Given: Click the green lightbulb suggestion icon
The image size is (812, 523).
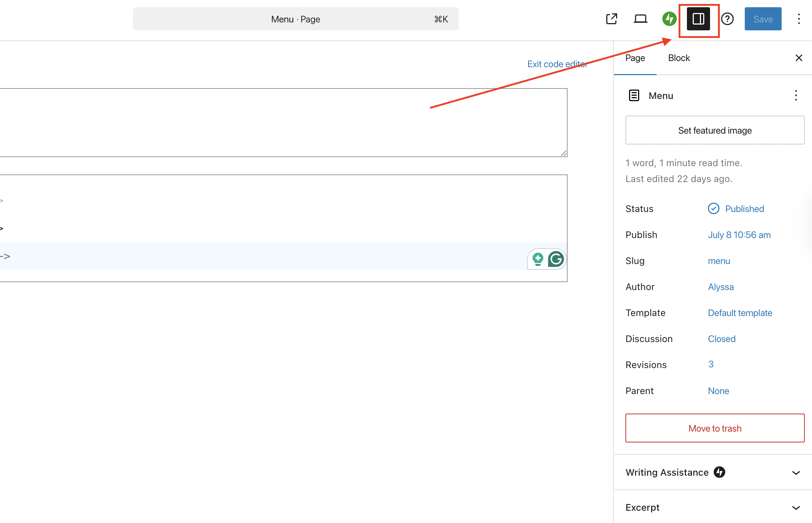Looking at the screenshot, I should (x=538, y=259).
